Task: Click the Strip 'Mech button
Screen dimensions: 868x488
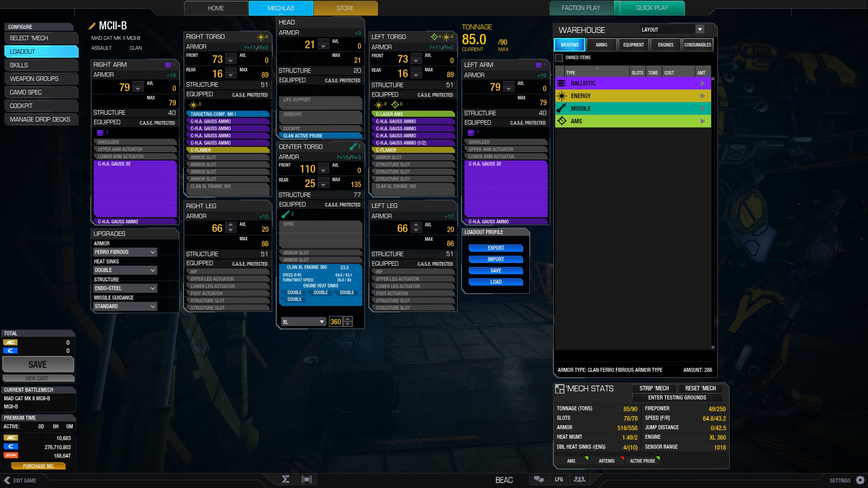Action: pyautogui.click(x=654, y=388)
